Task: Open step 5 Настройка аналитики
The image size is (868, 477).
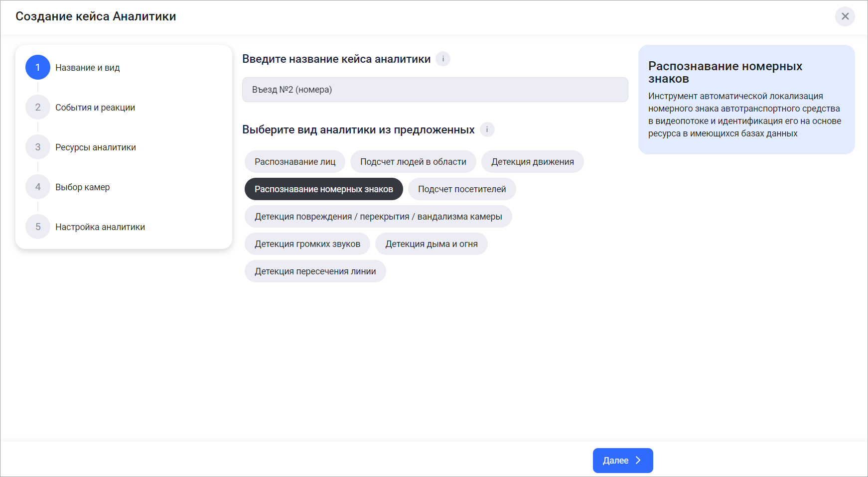Action: click(x=100, y=227)
